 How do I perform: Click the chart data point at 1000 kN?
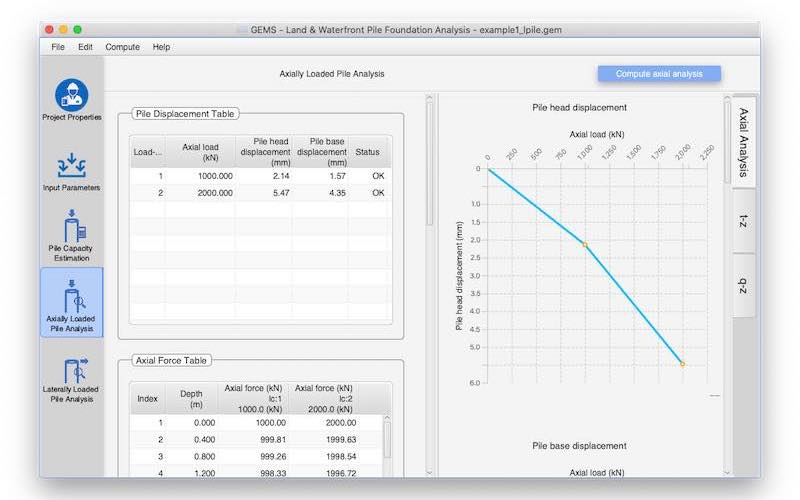point(585,245)
